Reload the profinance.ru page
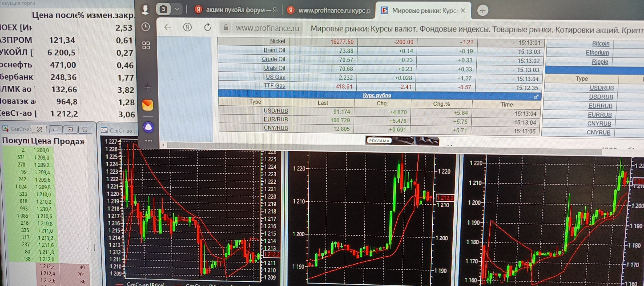 207,27
